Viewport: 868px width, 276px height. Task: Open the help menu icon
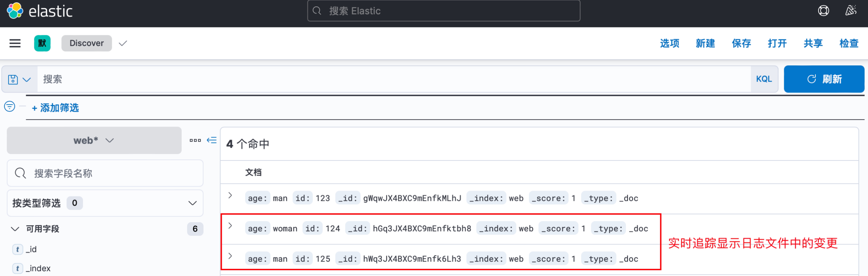(823, 11)
